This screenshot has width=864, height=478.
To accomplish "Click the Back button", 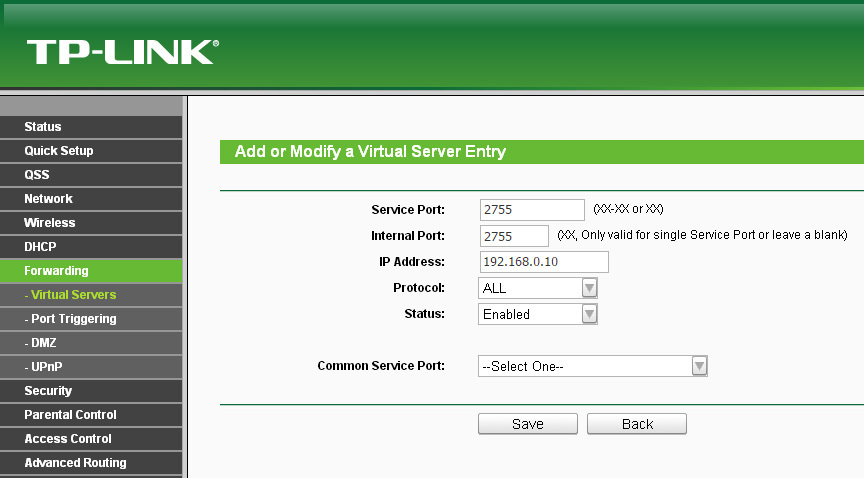I will click(x=637, y=424).
